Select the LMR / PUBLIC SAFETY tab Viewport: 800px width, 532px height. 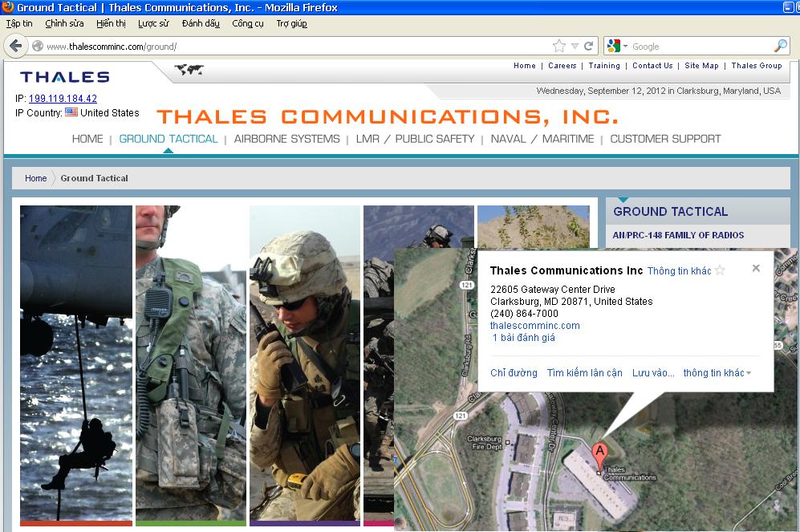[416, 139]
